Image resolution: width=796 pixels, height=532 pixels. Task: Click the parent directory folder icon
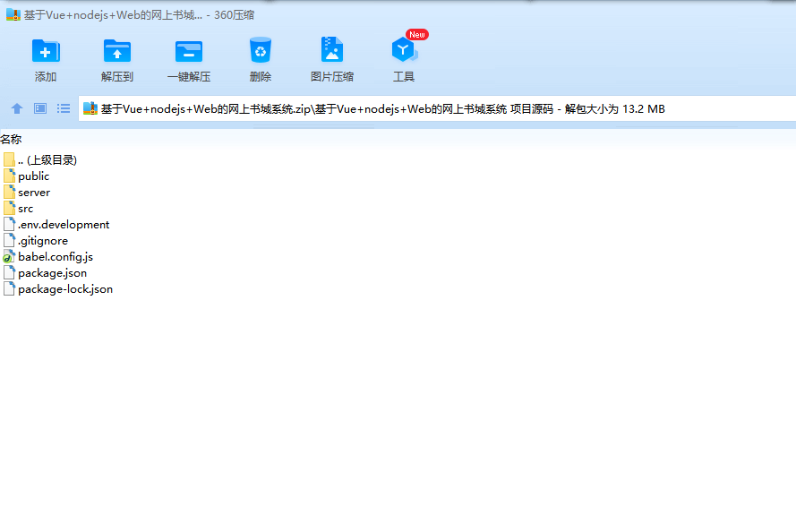tap(9, 159)
